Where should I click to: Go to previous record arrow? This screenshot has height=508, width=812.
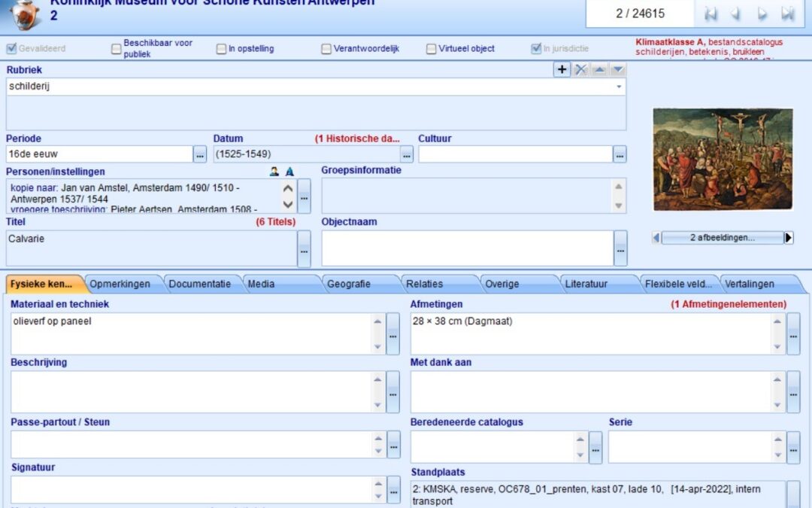735,14
